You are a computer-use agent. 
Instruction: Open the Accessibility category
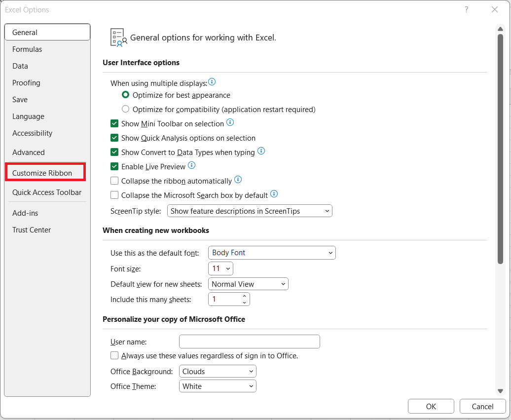coord(47,133)
